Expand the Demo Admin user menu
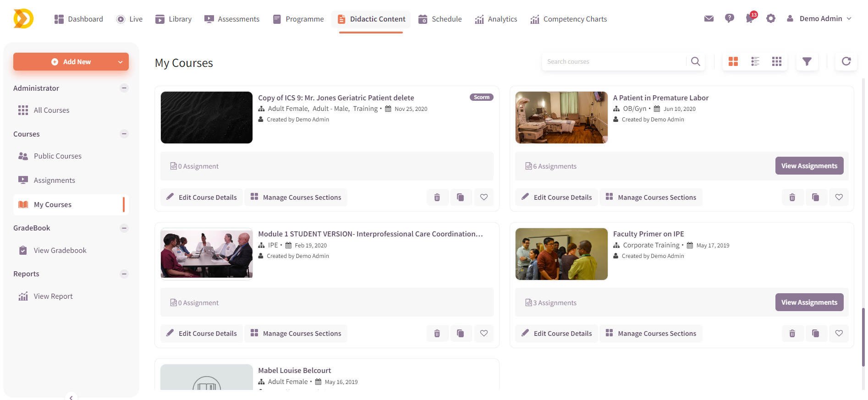The width and height of the screenshot is (868, 400). point(820,19)
